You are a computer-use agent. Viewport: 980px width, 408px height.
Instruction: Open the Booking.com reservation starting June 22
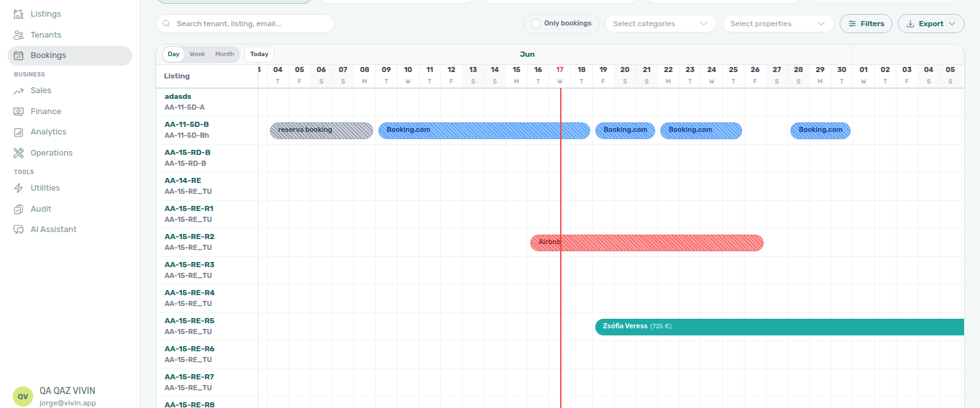701,131
